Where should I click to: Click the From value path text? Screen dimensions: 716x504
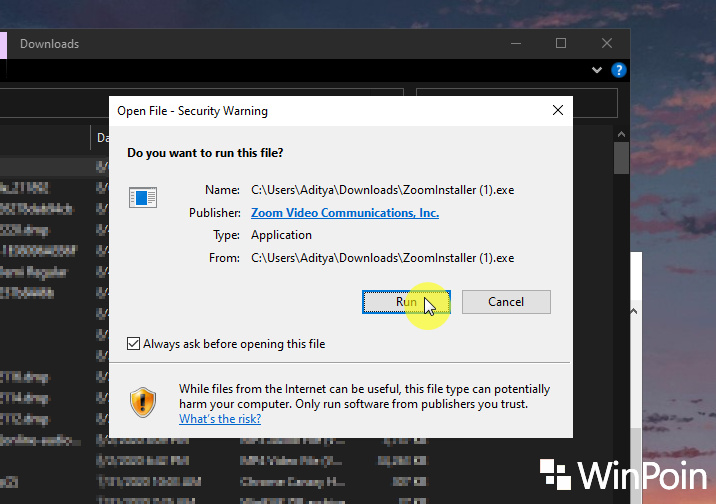(382, 258)
